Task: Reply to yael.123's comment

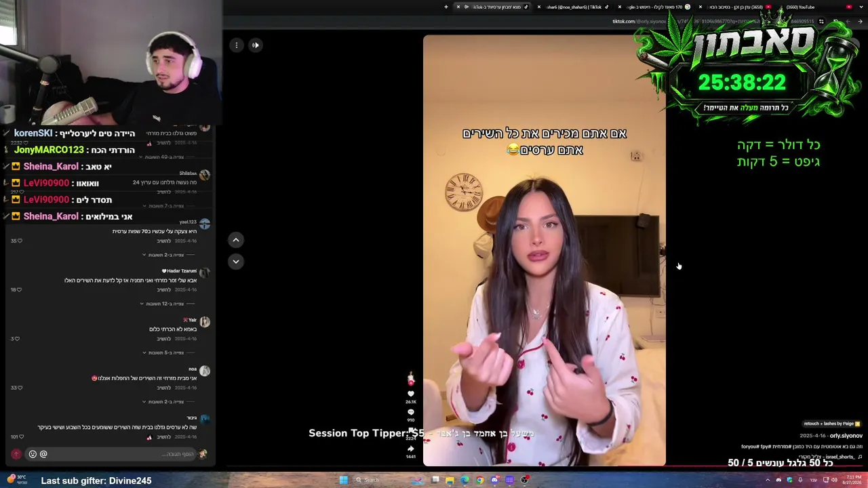Action: click(163, 241)
